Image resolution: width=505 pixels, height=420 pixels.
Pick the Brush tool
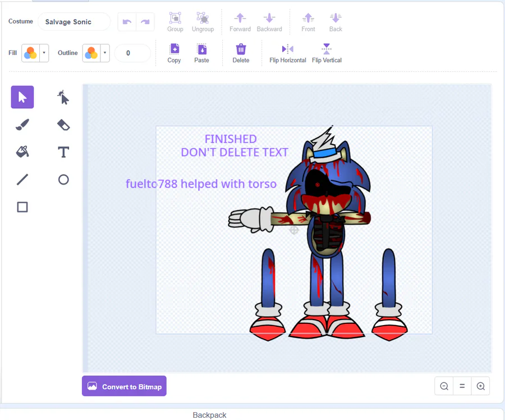point(22,125)
